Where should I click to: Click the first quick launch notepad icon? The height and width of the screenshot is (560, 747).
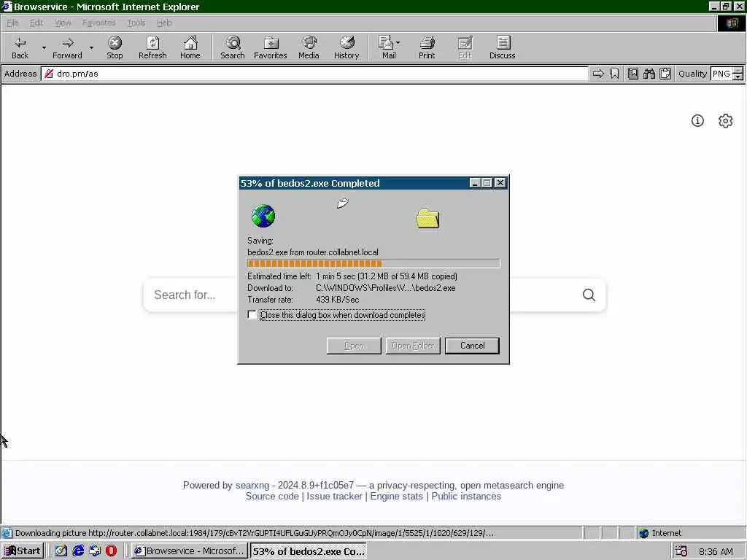tap(61, 551)
